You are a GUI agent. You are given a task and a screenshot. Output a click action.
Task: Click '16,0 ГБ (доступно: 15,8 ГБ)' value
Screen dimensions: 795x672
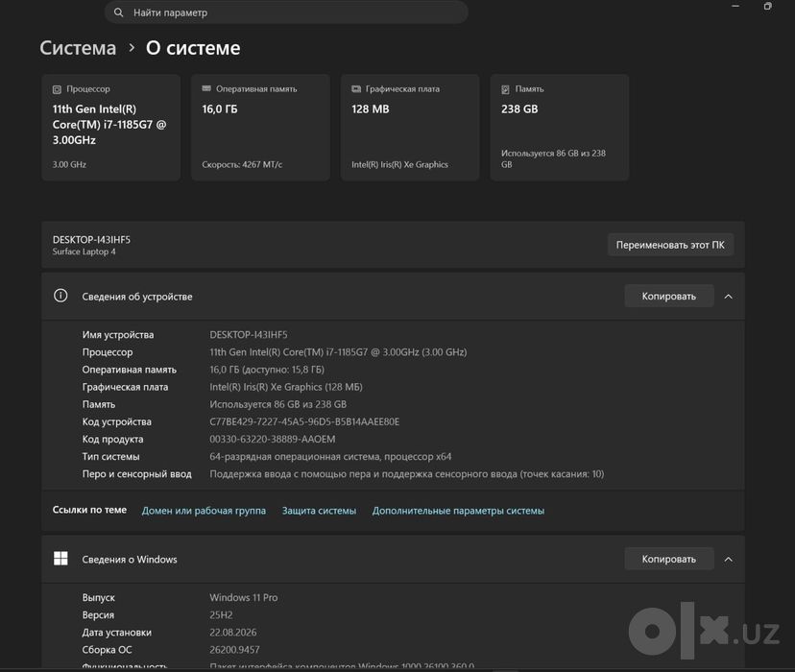coord(267,370)
